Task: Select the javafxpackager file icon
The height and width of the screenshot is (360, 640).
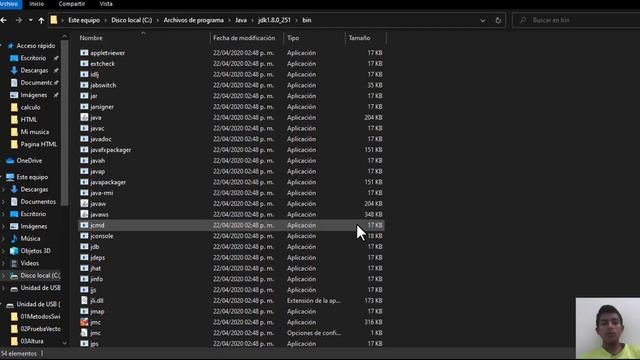Action: (x=84, y=150)
